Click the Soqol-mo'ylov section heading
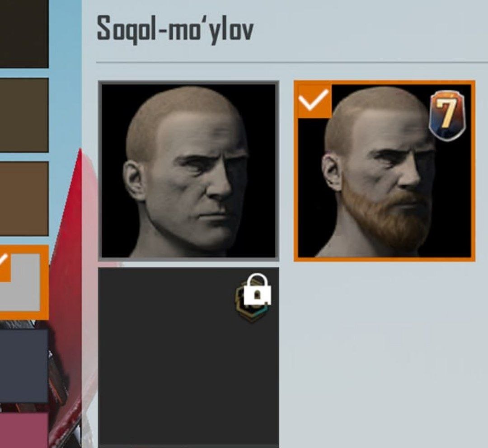Screen dimensions: 488x448 175,29
